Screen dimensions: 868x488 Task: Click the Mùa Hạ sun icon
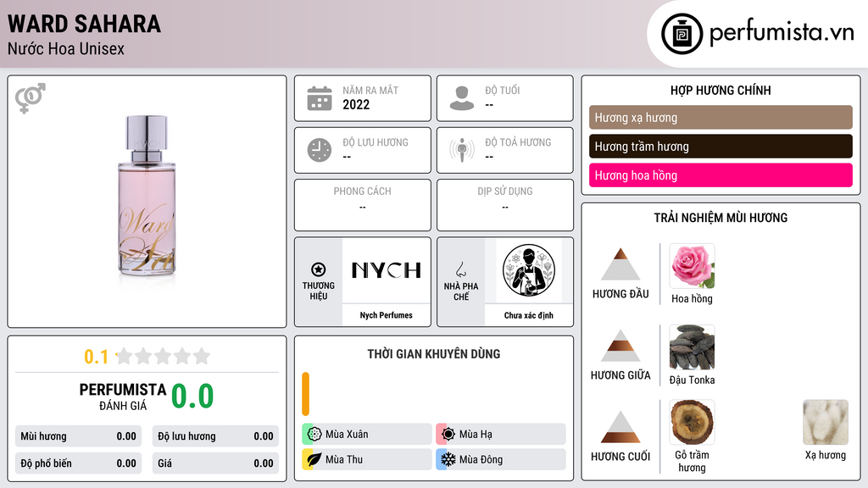(x=448, y=434)
